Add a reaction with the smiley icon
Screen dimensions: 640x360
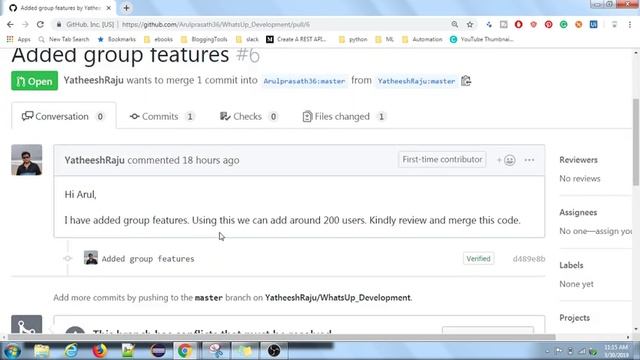[x=506, y=160]
